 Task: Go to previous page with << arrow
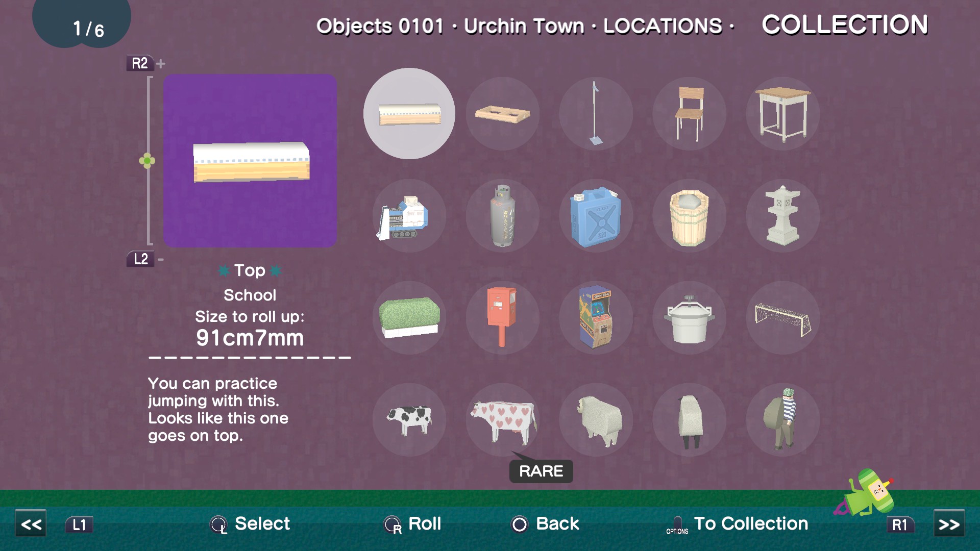[x=31, y=524]
